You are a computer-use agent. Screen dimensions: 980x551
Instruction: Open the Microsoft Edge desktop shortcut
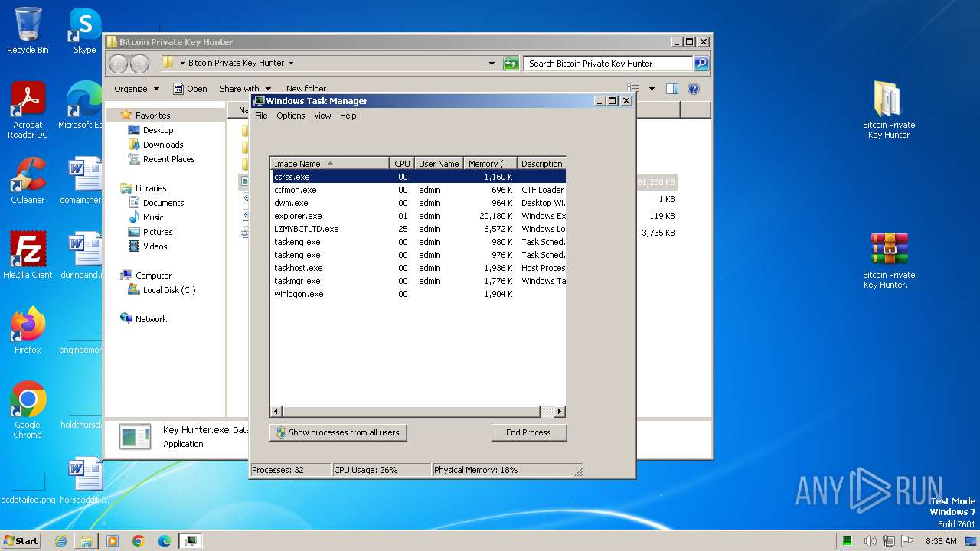pos(81,106)
